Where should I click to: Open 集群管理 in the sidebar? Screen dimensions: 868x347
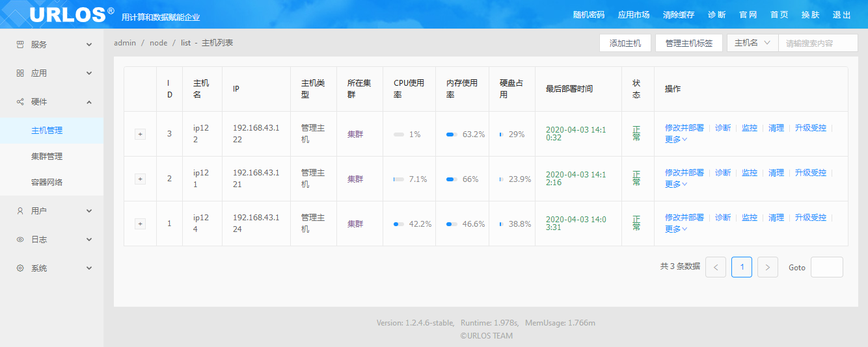(x=47, y=157)
